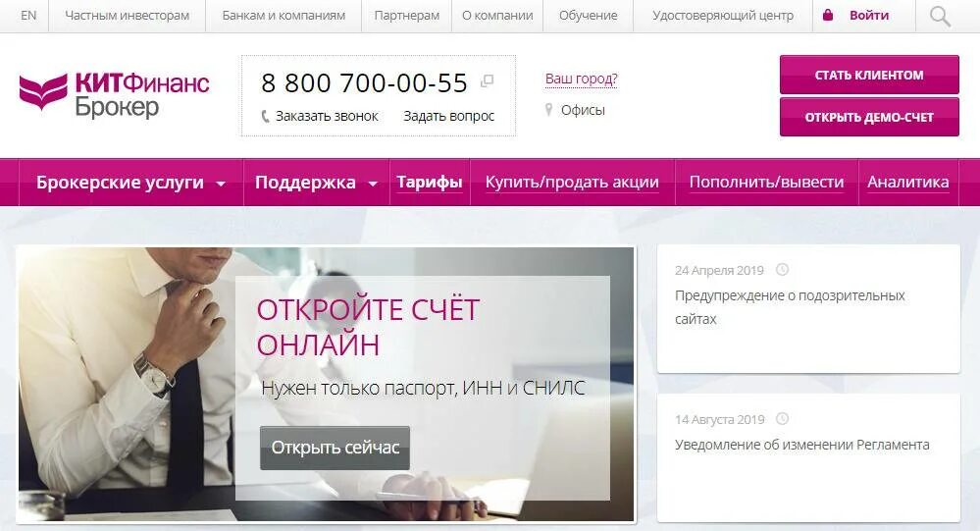
Task: Click the Ваш город? link
Action: tap(582, 79)
